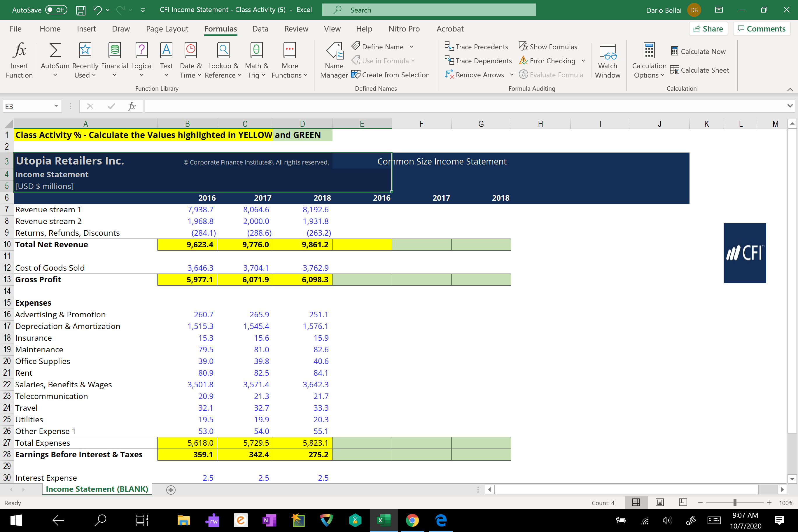Click zoom in plus button
Image resolution: width=798 pixels, height=532 pixels.
[769, 503]
